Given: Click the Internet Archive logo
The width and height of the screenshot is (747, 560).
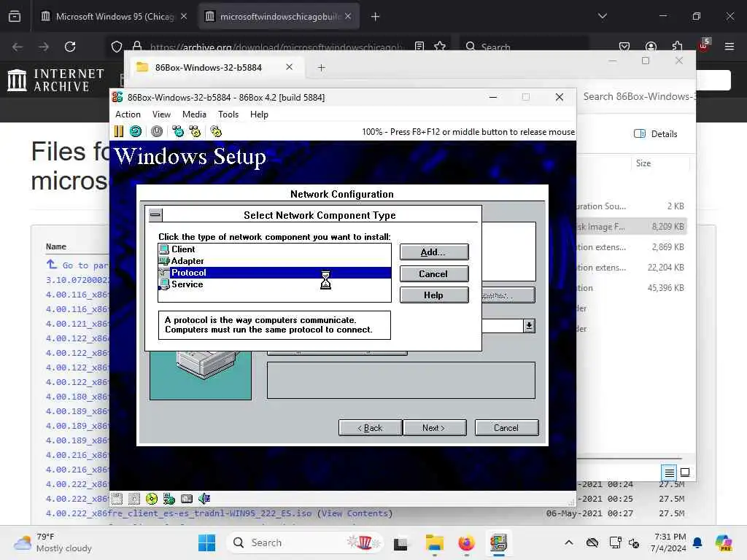Looking at the screenshot, I should click(x=56, y=80).
